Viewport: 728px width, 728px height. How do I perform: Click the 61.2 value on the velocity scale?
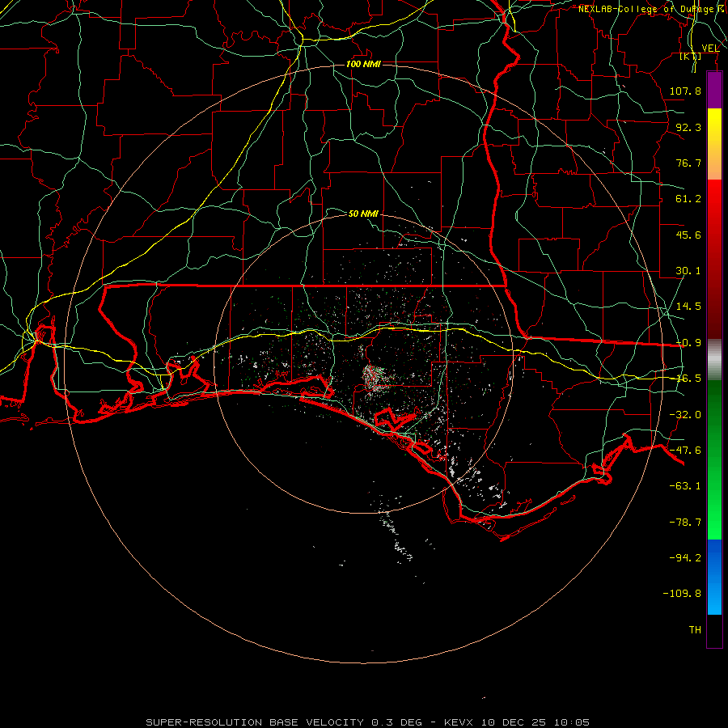[688, 199]
